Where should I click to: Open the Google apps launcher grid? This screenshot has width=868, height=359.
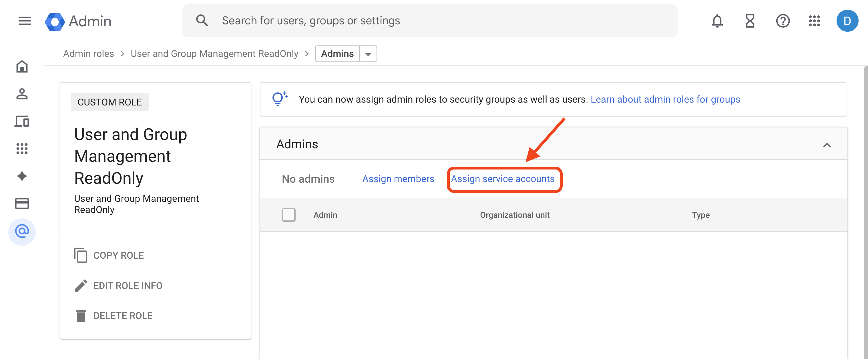(x=815, y=21)
